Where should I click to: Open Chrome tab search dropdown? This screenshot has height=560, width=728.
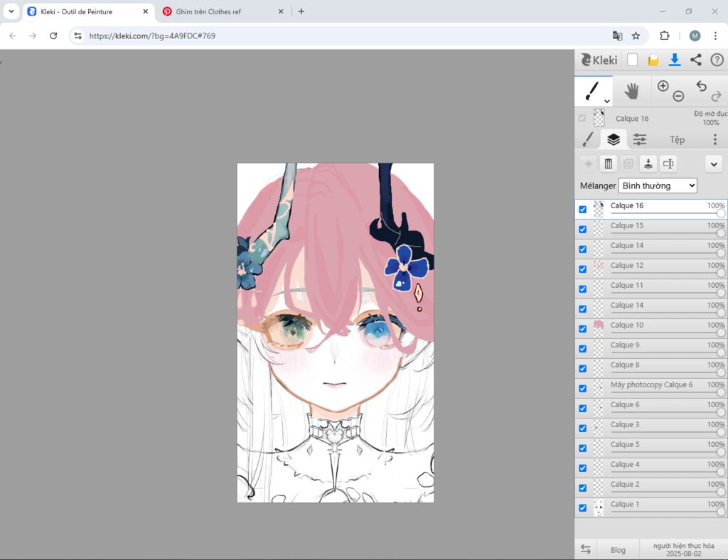[x=11, y=11]
